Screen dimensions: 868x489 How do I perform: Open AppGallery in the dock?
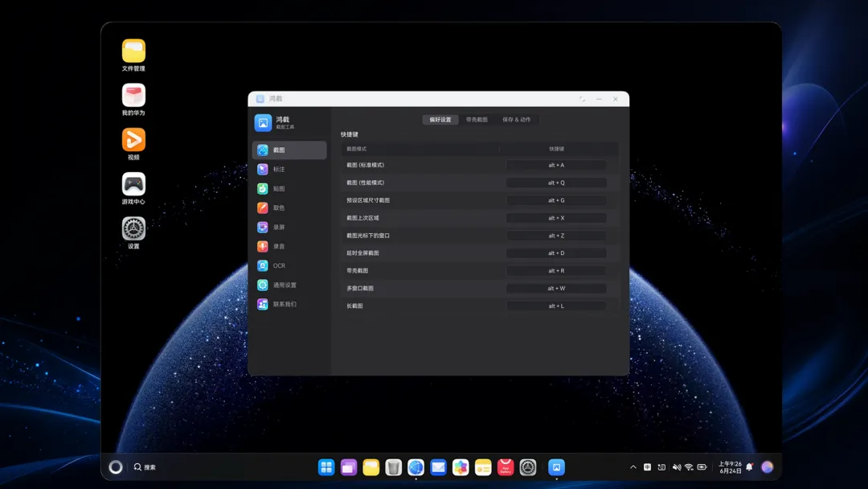click(506, 467)
